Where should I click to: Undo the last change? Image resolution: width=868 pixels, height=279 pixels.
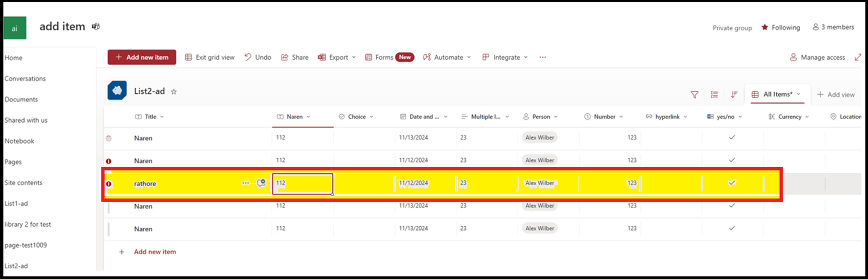pyautogui.click(x=258, y=57)
